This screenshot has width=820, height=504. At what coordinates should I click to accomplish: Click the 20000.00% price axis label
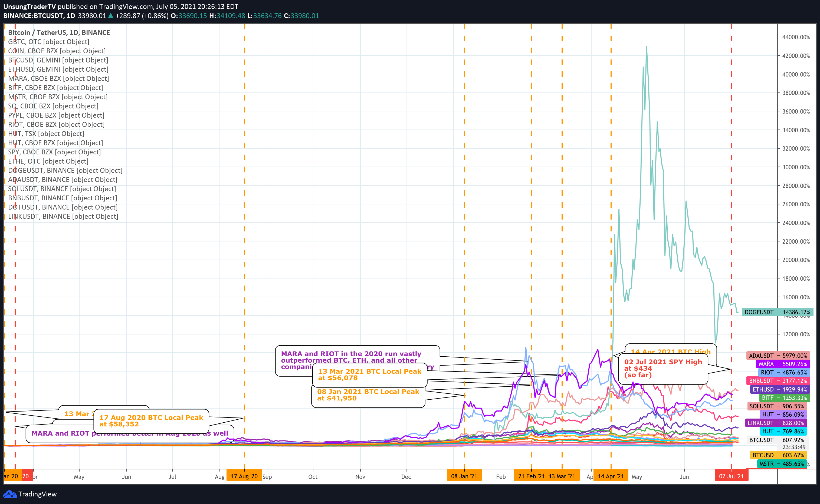(796, 260)
